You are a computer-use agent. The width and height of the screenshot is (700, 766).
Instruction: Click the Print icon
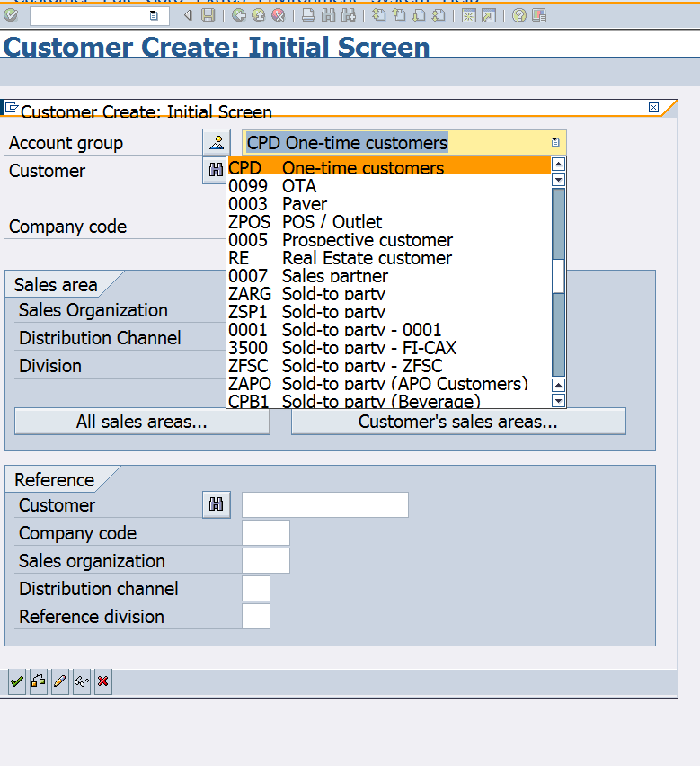tap(308, 15)
